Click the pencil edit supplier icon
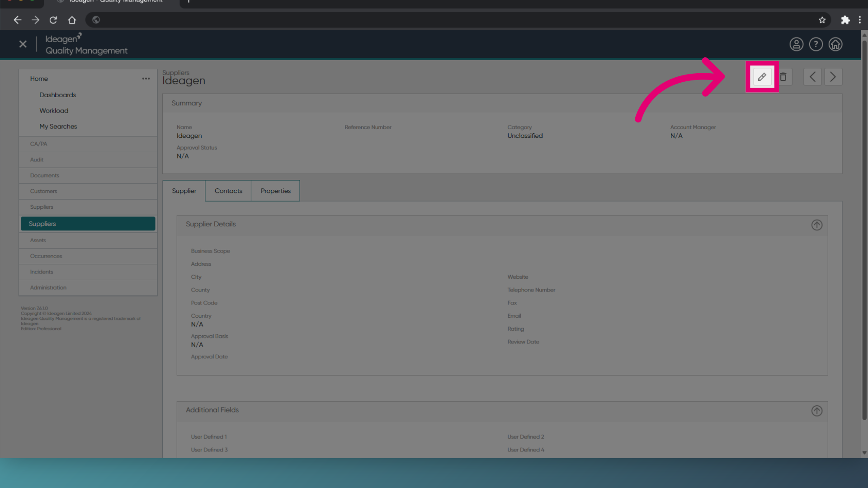This screenshot has width=868, height=488. coord(762,77)
